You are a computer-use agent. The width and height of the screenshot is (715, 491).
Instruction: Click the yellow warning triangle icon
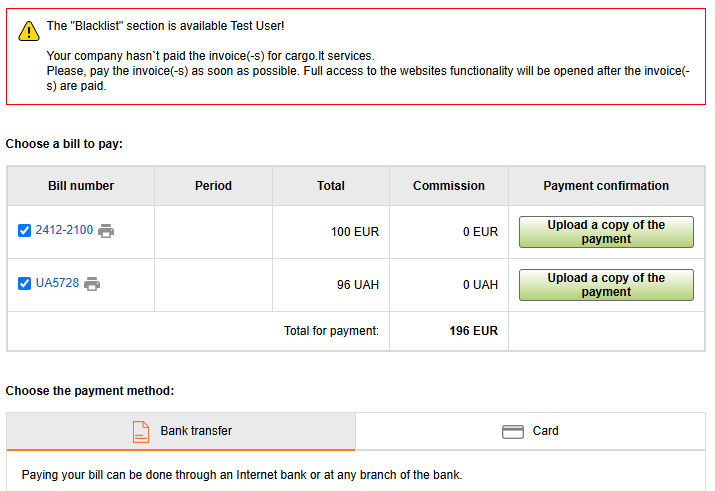(29, 31)
